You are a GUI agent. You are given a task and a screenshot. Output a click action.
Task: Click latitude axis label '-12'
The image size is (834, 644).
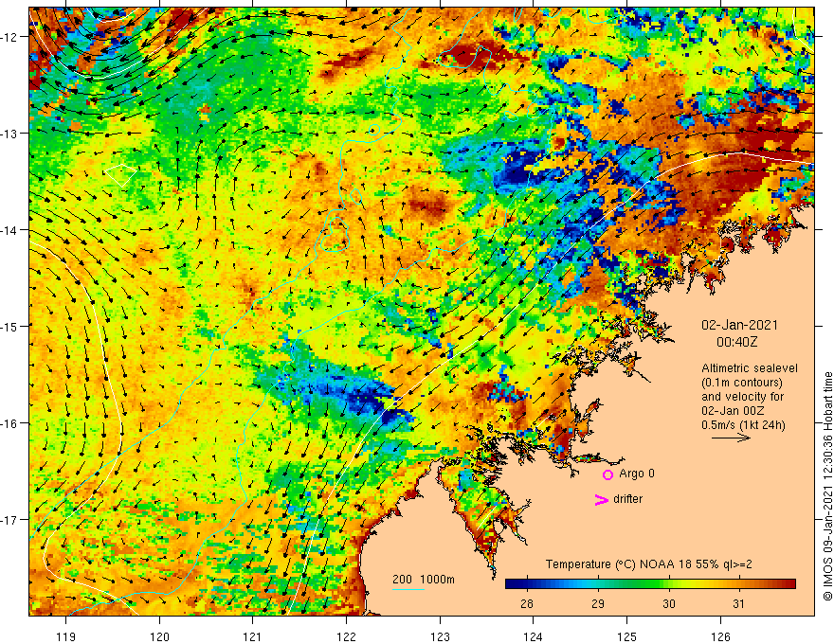click(10, 37)
